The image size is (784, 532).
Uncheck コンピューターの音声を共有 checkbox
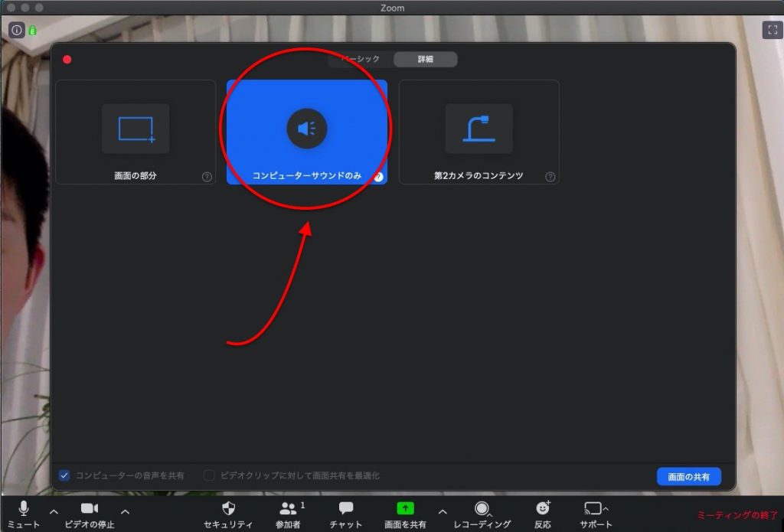click(x=64, y=475)
